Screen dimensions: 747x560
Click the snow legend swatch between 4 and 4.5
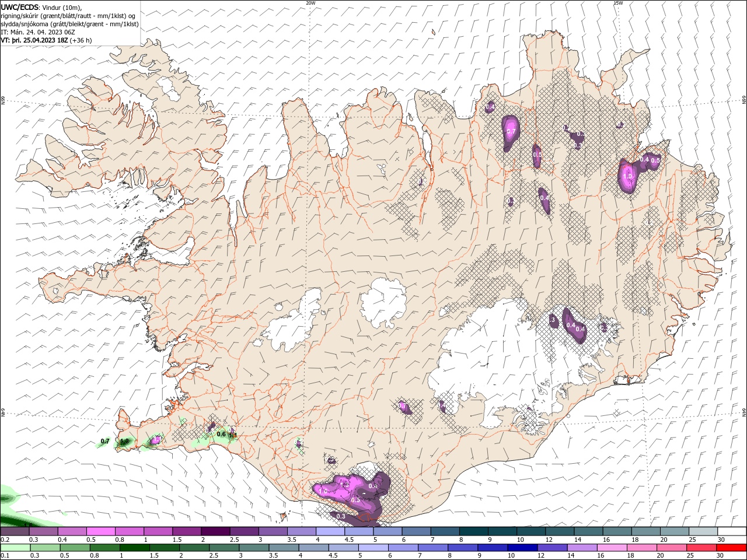(330, 531)
